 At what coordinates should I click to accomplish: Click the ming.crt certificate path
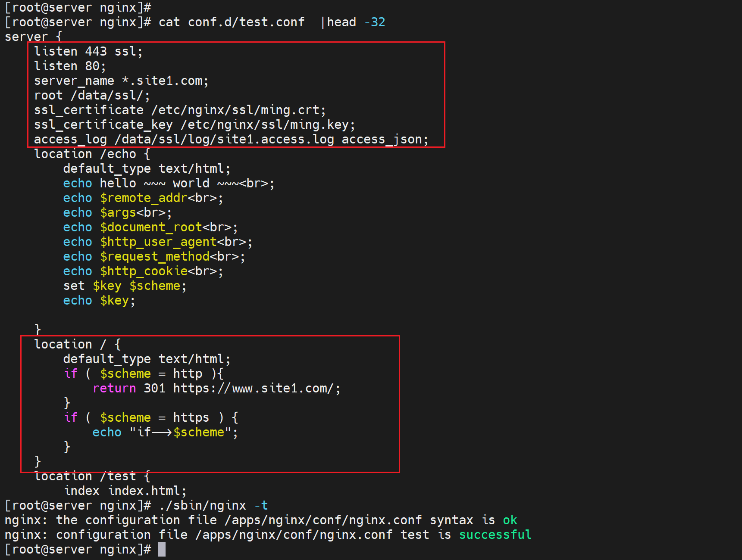(x=238, y=110)
